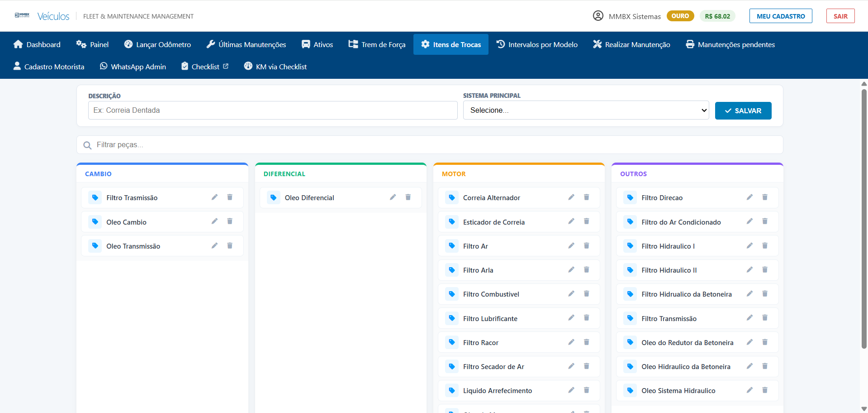This screenshot has width=868, height=413.
Task: Delete the Filtro Combustivel item
Action: (x=587, y=293)
